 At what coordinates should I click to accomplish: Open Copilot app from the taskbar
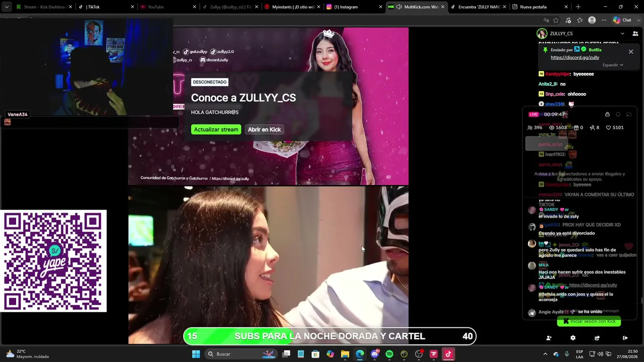click(x=330, y=354)
